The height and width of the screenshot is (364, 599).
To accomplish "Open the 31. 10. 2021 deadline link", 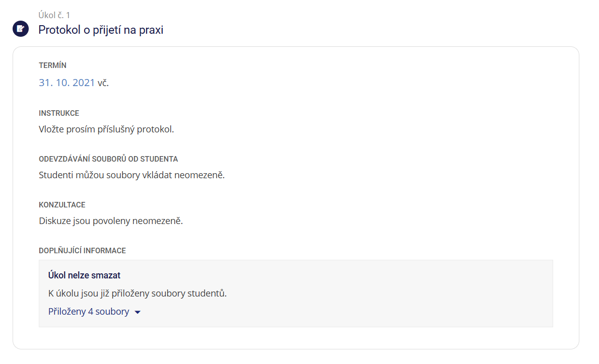I will pyautogui.click(x=66, y=83).
